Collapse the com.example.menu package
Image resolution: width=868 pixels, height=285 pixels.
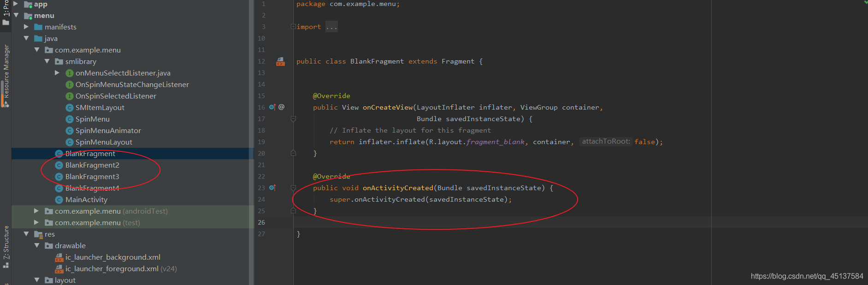click(x=37, y=50)
